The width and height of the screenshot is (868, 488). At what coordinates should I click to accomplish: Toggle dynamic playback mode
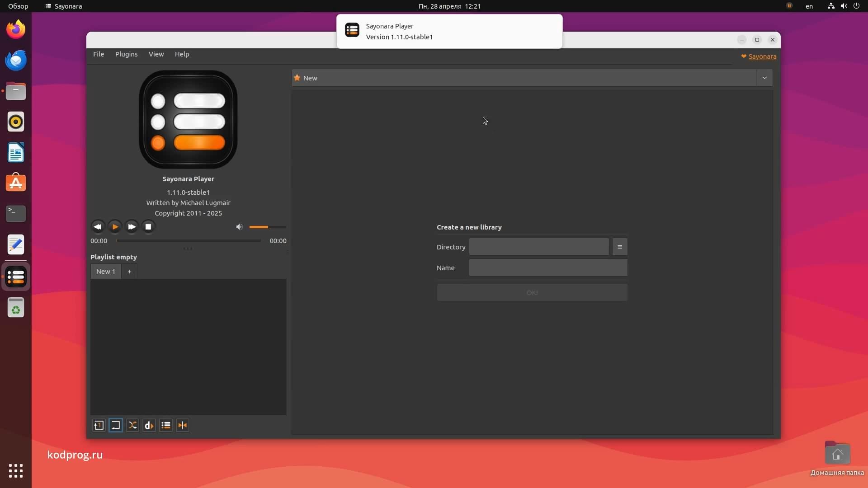pyautogui.click(x=149, y=425)
